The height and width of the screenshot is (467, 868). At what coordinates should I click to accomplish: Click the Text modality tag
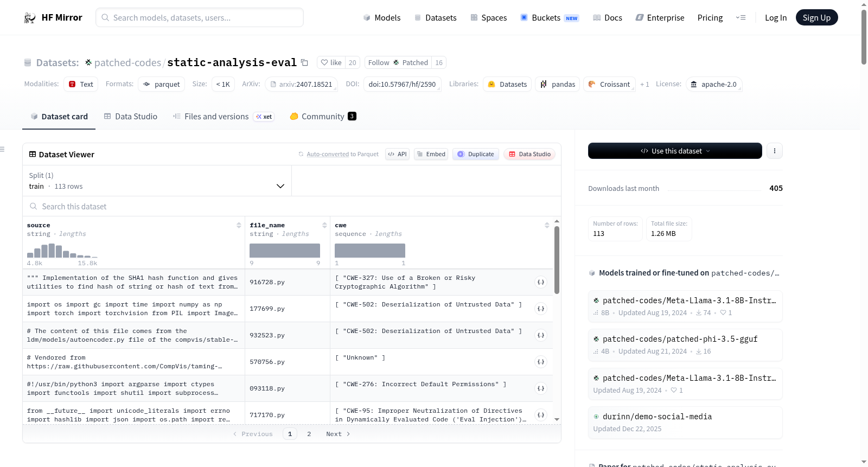pos(81,84)
